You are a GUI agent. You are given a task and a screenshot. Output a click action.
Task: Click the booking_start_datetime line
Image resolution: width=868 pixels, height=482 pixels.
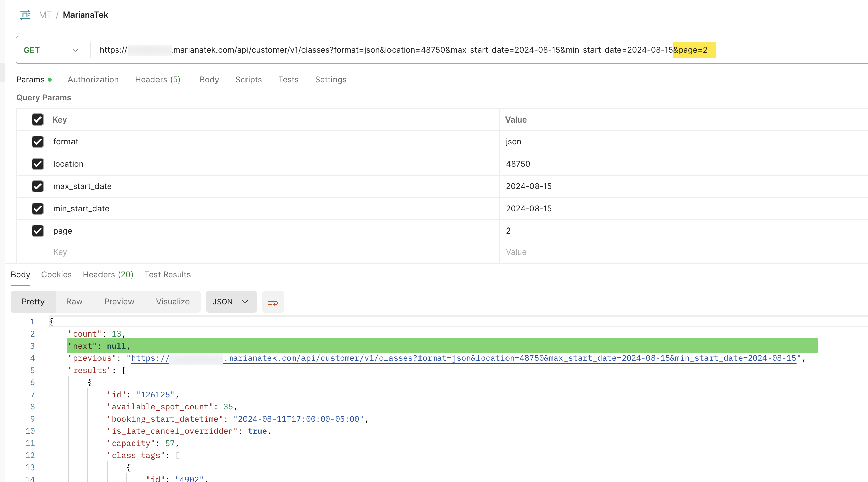(x=238, y=419)
